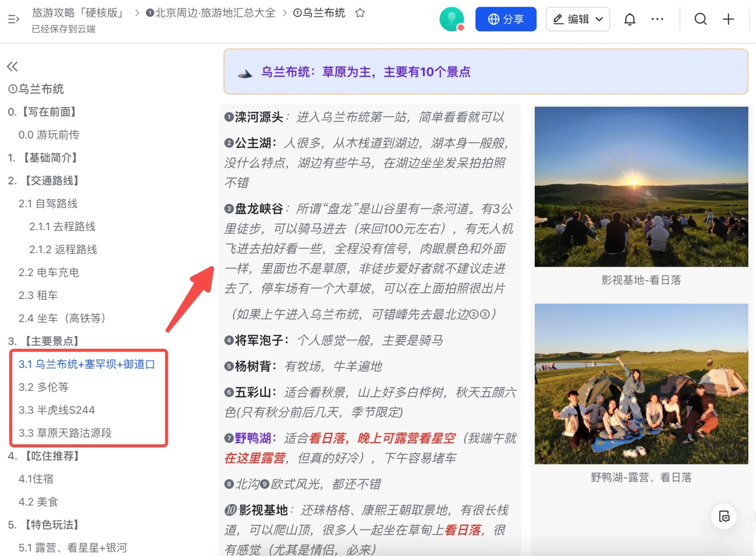Go to section 5.【特色玩法】
This screenshot has width=756, height=556.
pyautogui.click(x=45, y=525)
